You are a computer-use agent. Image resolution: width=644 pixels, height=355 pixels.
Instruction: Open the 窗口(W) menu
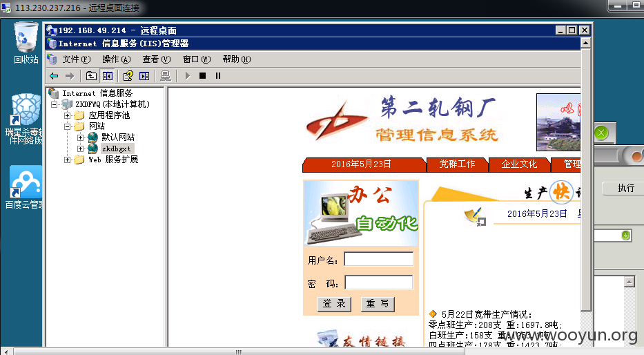pos(197,59)
